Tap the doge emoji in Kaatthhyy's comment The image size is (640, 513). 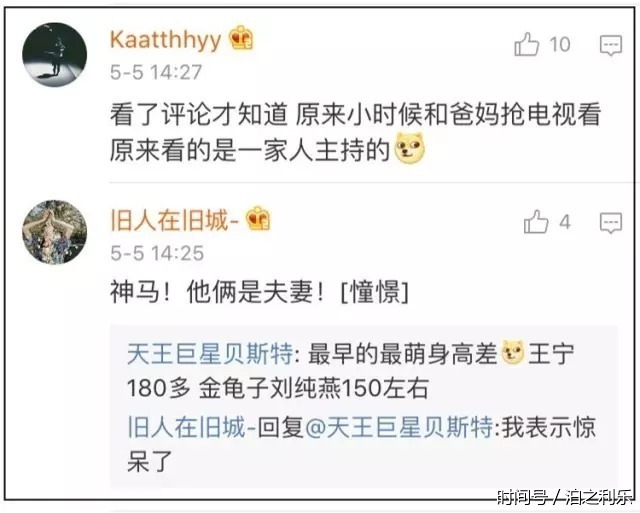pyautogui.click(x=409, y=148)
